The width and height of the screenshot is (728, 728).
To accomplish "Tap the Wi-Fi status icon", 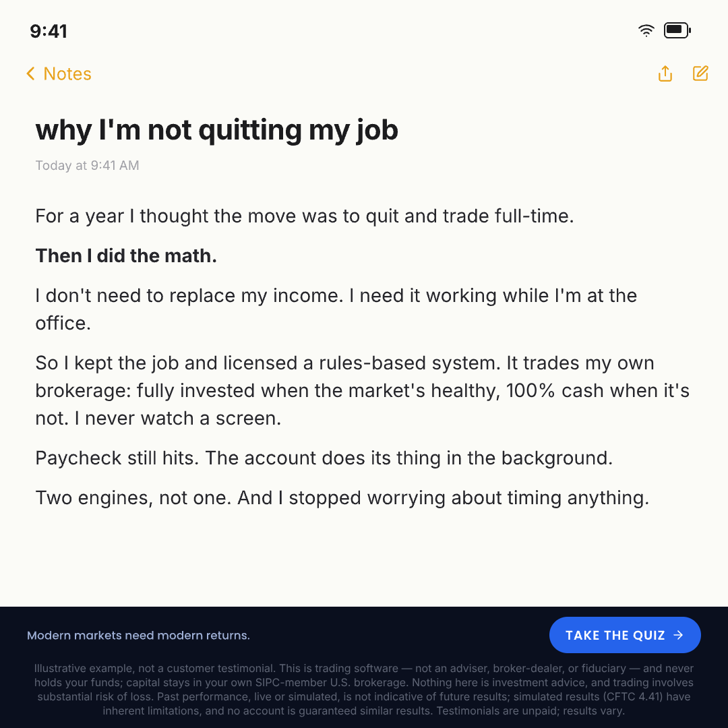I will tap(646, 30).
